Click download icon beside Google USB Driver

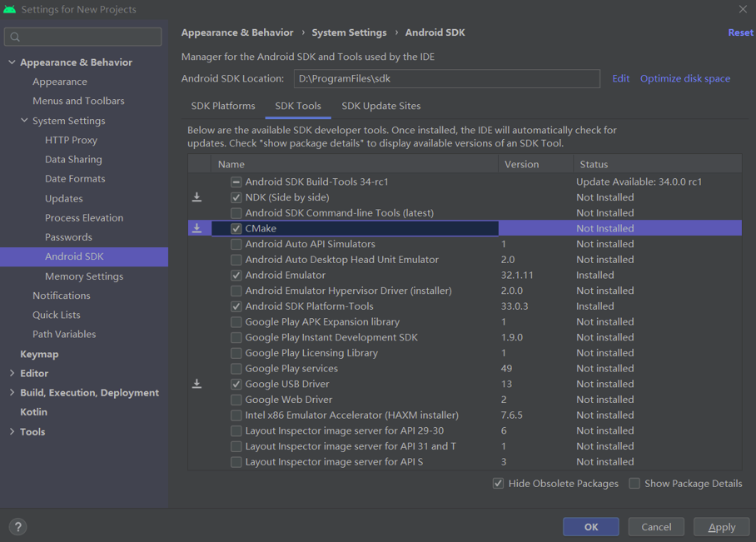point(197,384)
